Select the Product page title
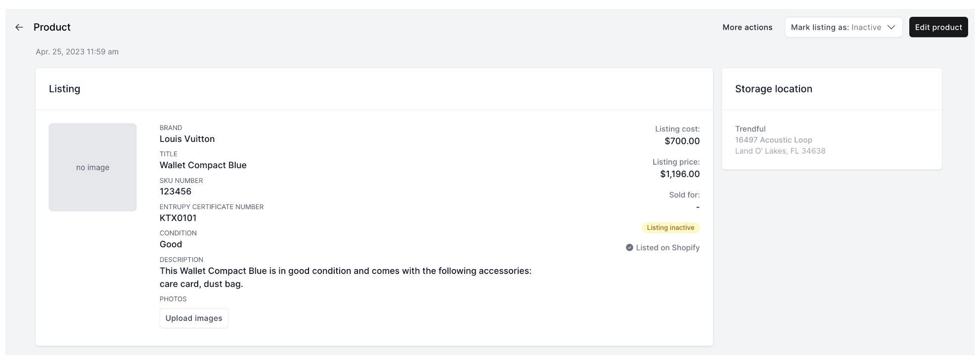The height and width of the screenshot is (358, 980). pos(52,27)
